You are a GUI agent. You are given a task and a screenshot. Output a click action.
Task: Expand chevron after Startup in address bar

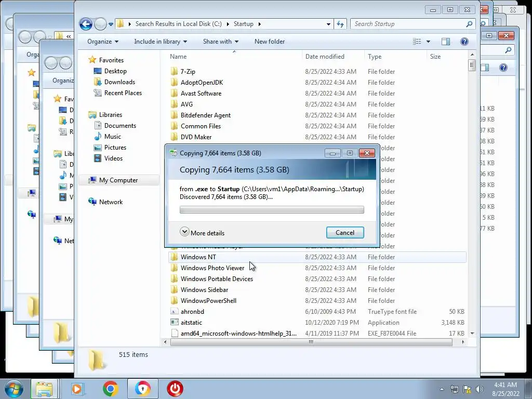(260, 24)
